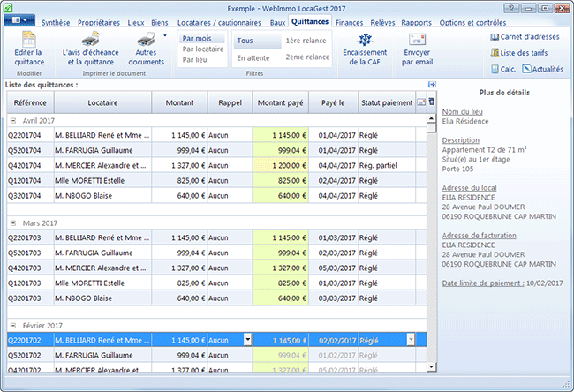Open Statut paiement dropdown in selected row

pyautogui.click(x=411, y=340)
